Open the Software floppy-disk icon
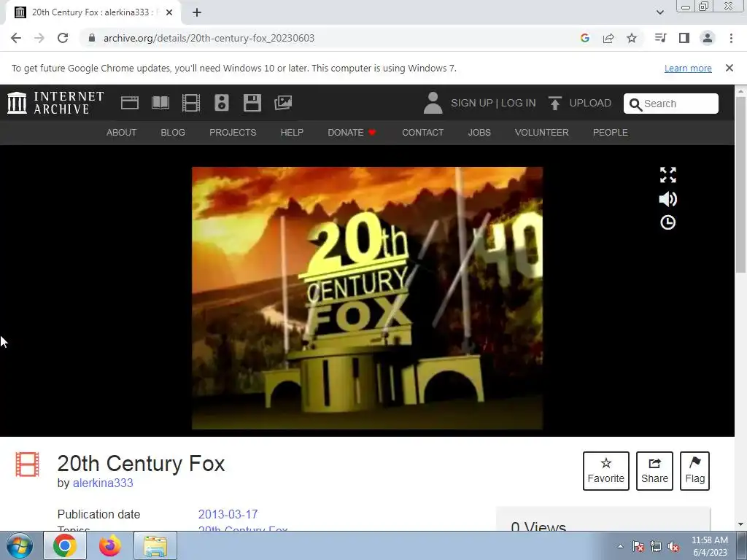 [252, 103]
